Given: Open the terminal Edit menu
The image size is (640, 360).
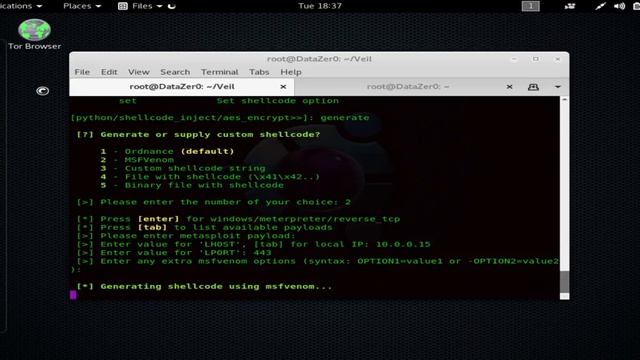Looking at the screenshot, I should pyautogui.click(x=109, y=72).
